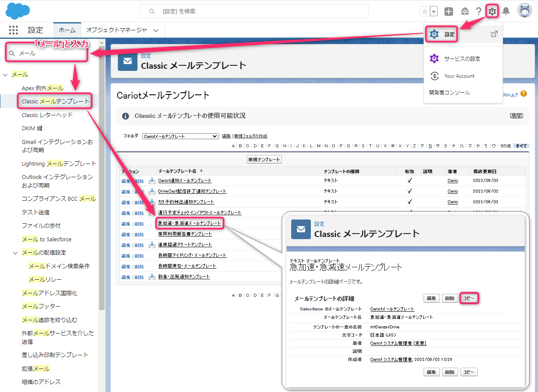Select サービスの設定 in the gear menu
This screenshot has width=538, height=392.
point(462,59)
